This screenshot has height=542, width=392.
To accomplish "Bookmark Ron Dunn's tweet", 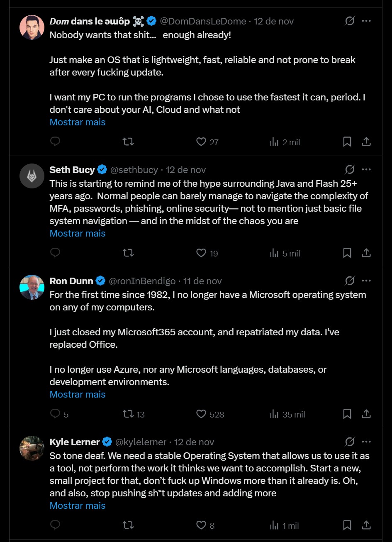I will 347,414.
